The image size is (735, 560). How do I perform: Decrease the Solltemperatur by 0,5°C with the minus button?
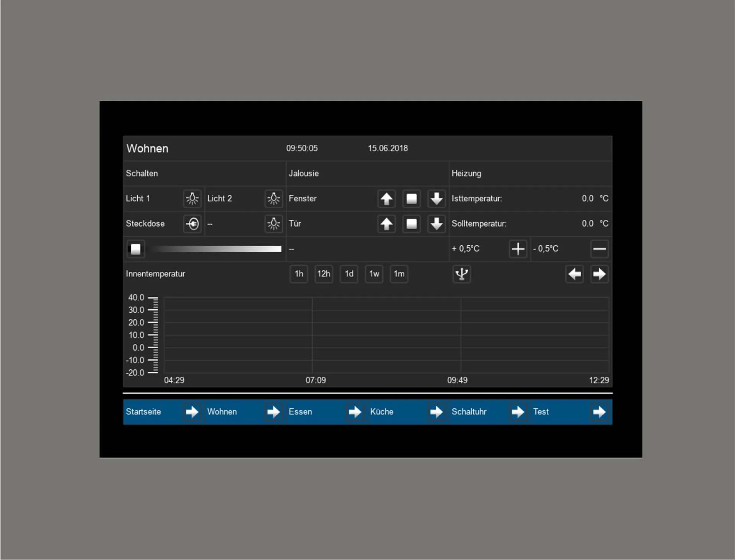pyautogui.click(x=599, y=249)
